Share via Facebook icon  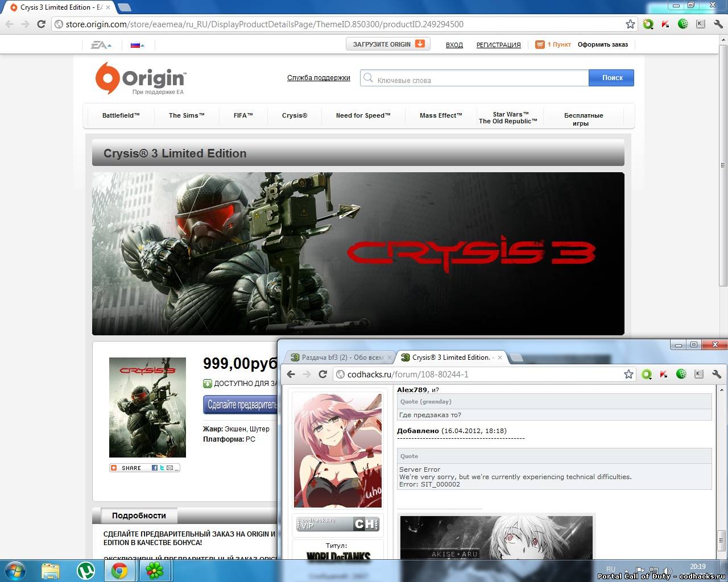155,468
